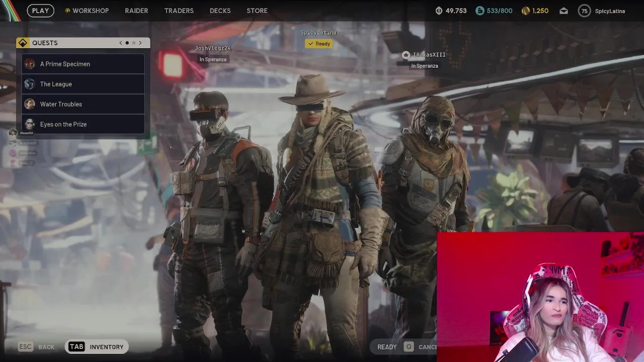
Task: Open the Eyes on the Prize quest
Action: pyautogui.click(x=83, y=124)
